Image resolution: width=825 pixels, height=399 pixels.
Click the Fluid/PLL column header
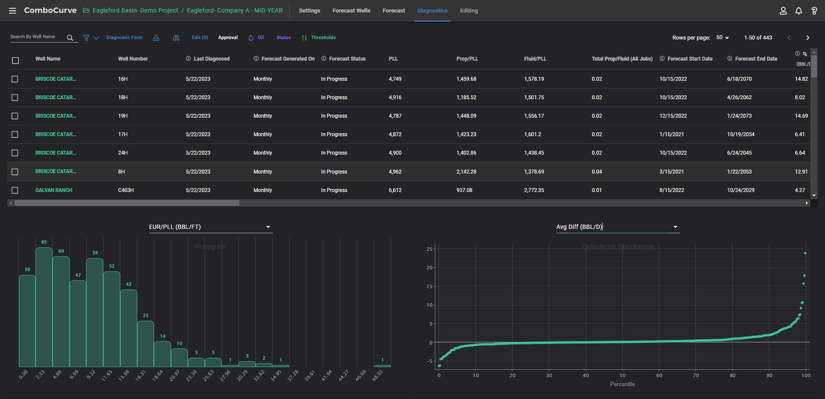click(x=535, y=59)
